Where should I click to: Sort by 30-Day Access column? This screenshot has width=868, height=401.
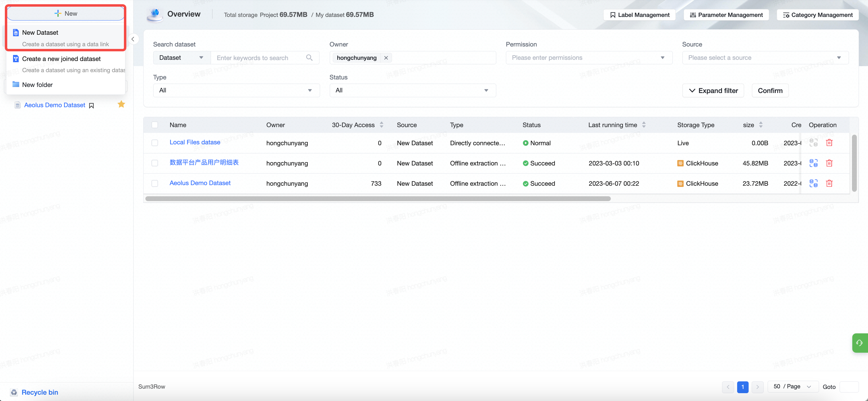coord(381,125)
